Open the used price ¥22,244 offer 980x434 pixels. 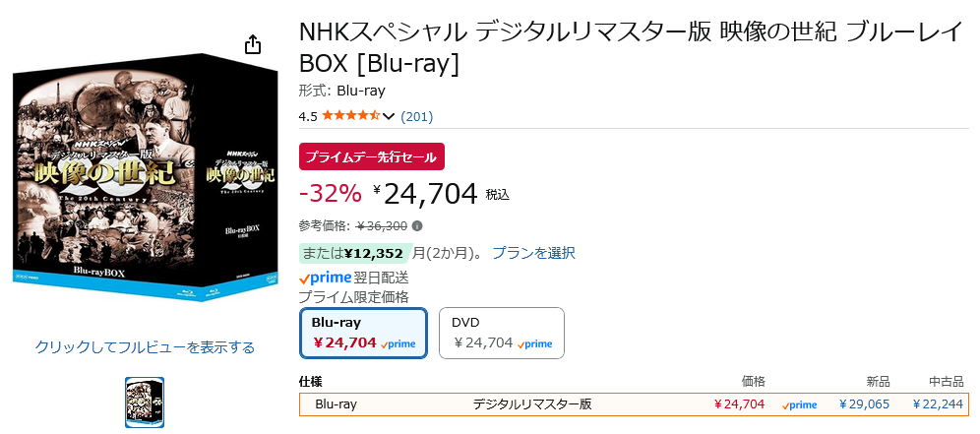[x=938, y=403]
